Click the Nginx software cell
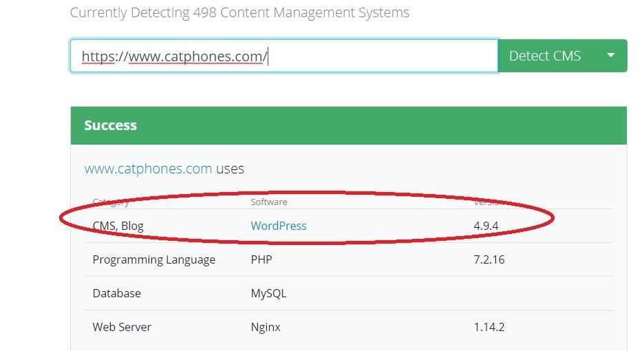This screenshot has width=644, height=351. (266, 327)
